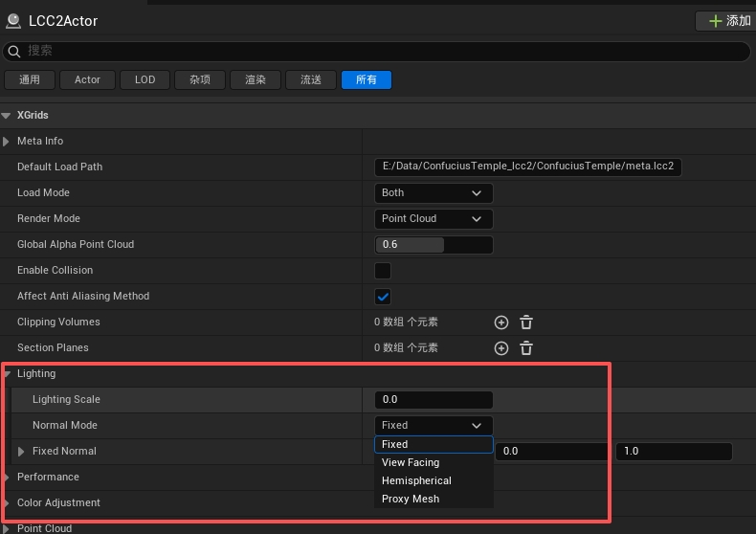
Task: Expand the Color Adjustment section
Action: click(x=7, y=503)
